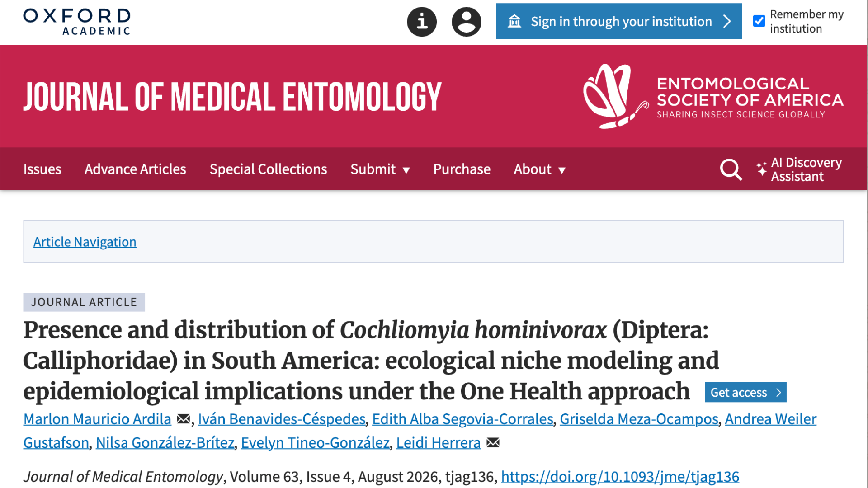
Task: Open the article DOI link
Action: [x=620, y=477]
